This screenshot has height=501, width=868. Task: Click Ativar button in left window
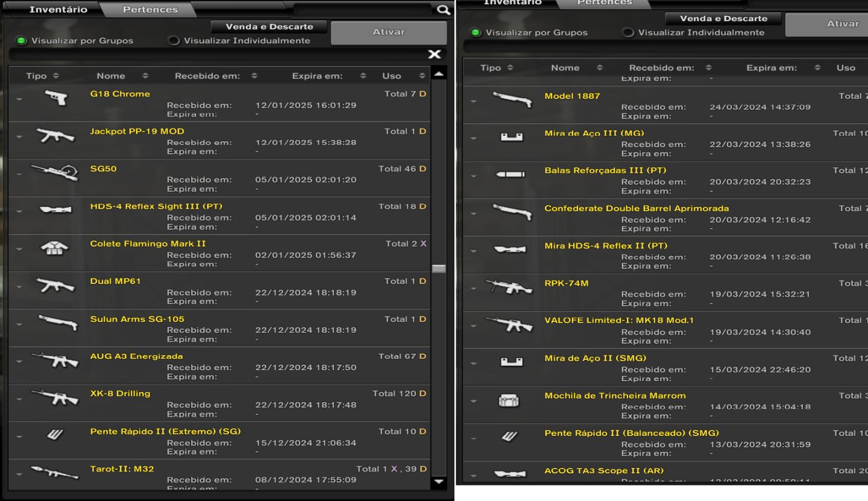click(389, 32)
